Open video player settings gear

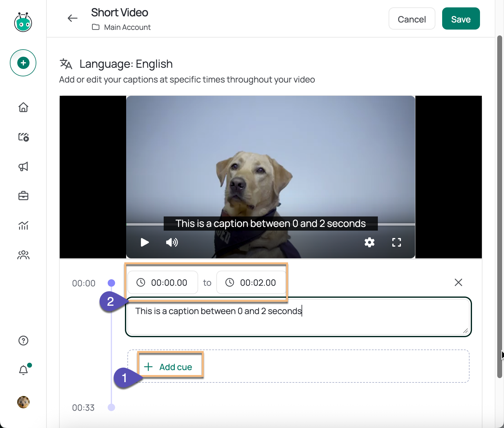pos(370,243)
